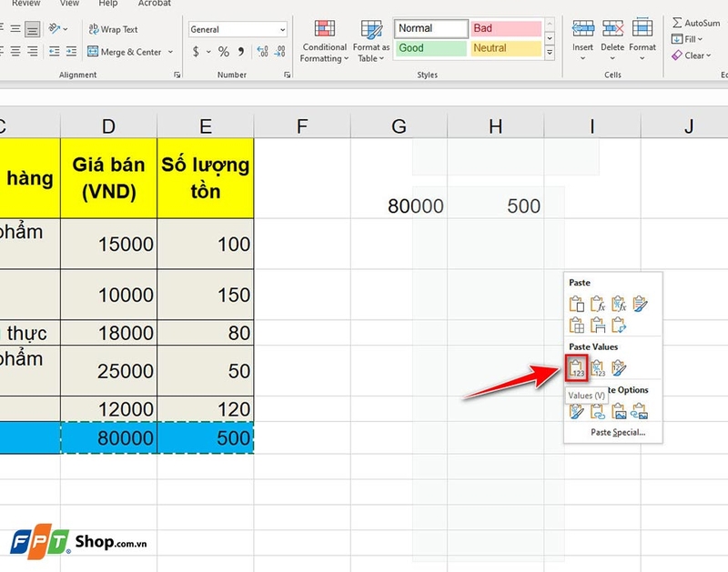Choose Paste Formulas (fx) icon in the Paste menu
The image size is (728, 572).
click(598, 304)
